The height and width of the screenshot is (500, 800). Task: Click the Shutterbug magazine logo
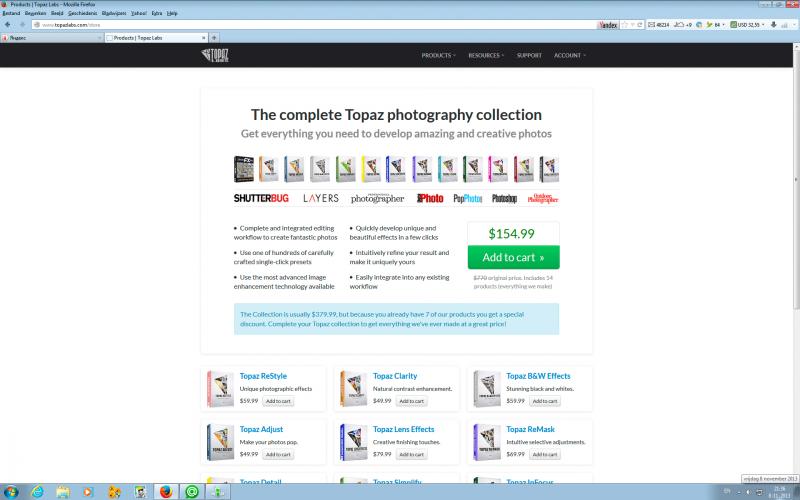pos(261,198)
